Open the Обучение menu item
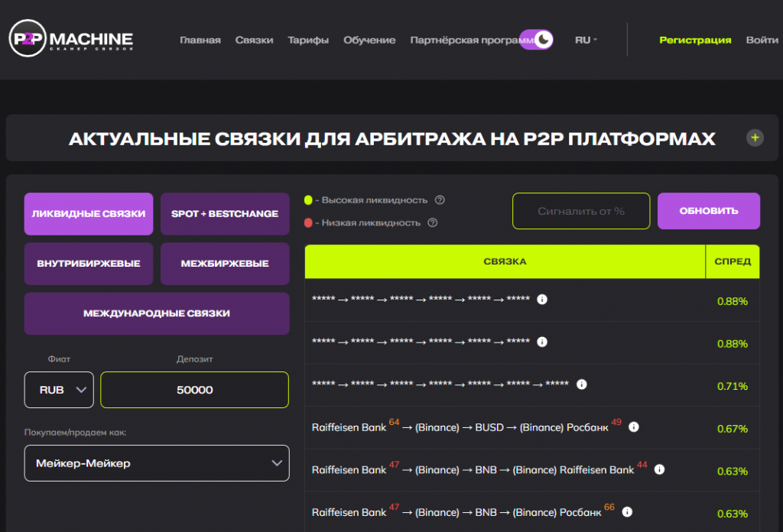 [369, 40]
